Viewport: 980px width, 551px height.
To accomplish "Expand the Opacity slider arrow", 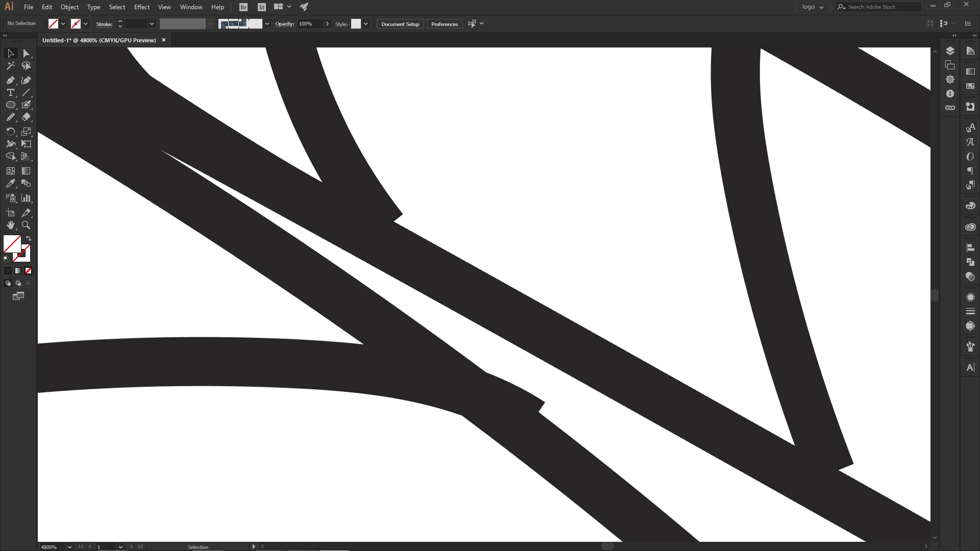I will pyautogui.click(x=327, y=24).
